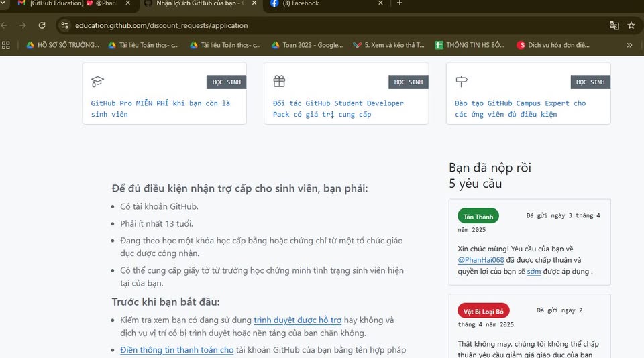
Task: Open GitHub Campus Expert card link
Action: [521, 109]
